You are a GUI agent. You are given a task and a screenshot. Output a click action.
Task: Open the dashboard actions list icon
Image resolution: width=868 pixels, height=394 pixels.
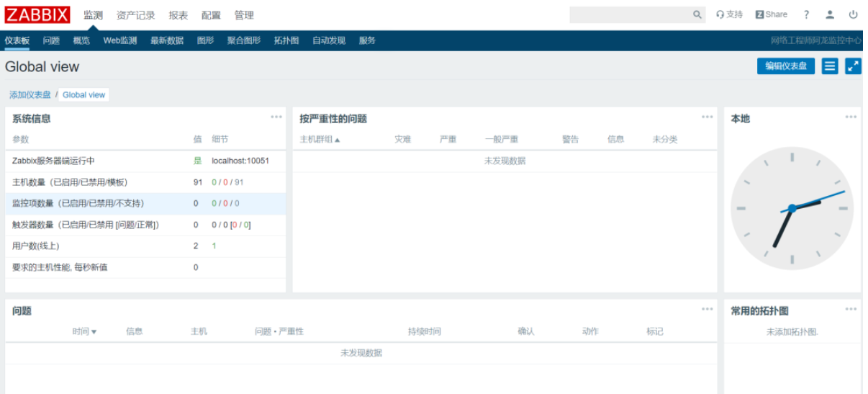[x=830, y=66]
